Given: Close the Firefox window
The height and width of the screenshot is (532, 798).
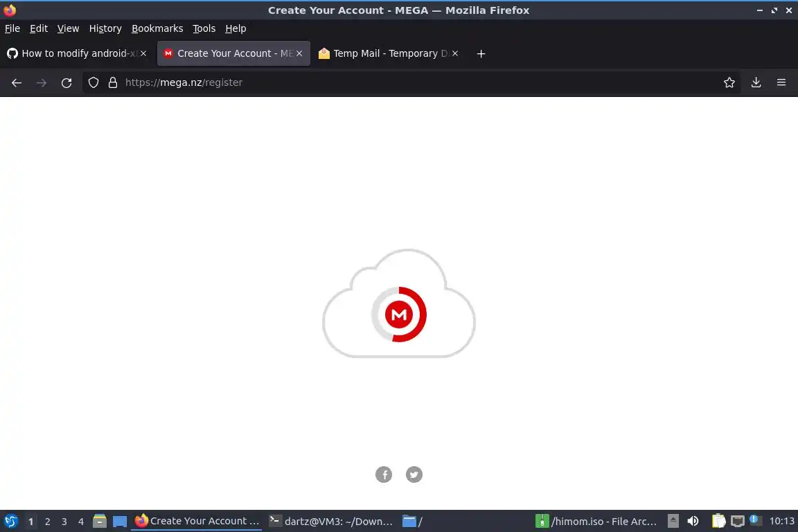Looking at the screenshot, I should click(789, 10).
